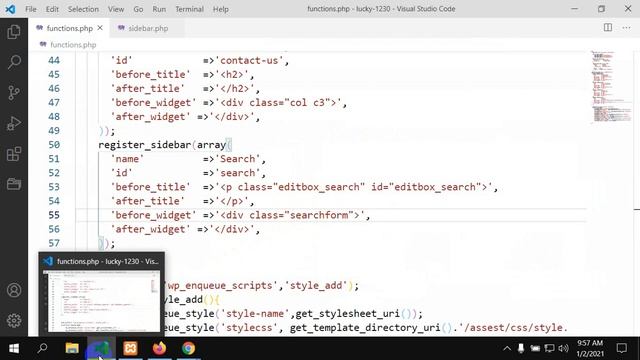640x360 pixels.
Task: Open the Terminal menu
Action: 189,9
